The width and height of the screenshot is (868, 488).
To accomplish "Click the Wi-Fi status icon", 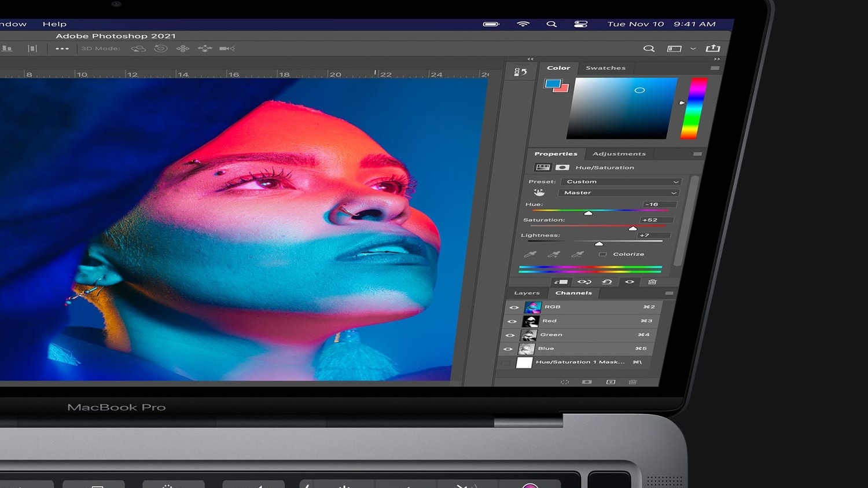I will point(523,24).
